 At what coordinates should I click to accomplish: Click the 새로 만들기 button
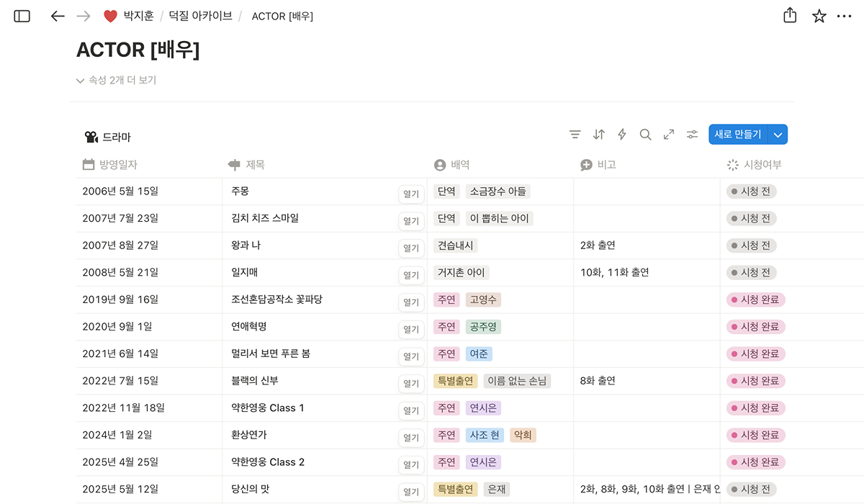(x=737, y=135)
